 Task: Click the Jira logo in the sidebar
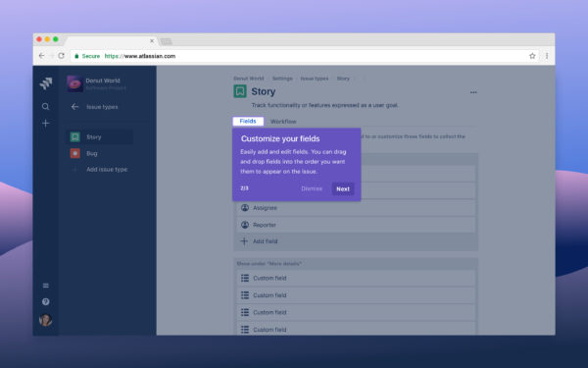46,83
